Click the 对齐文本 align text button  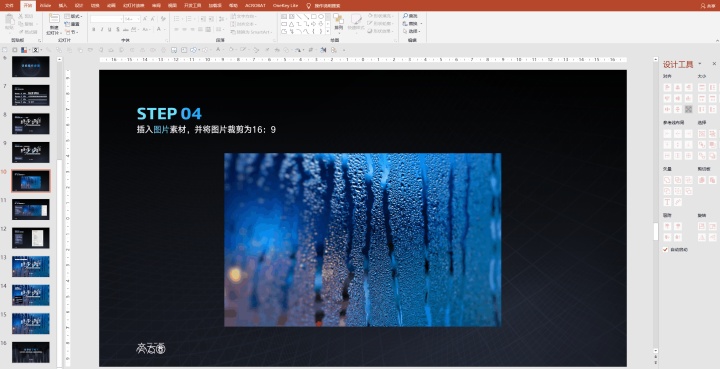pos(243,24)
